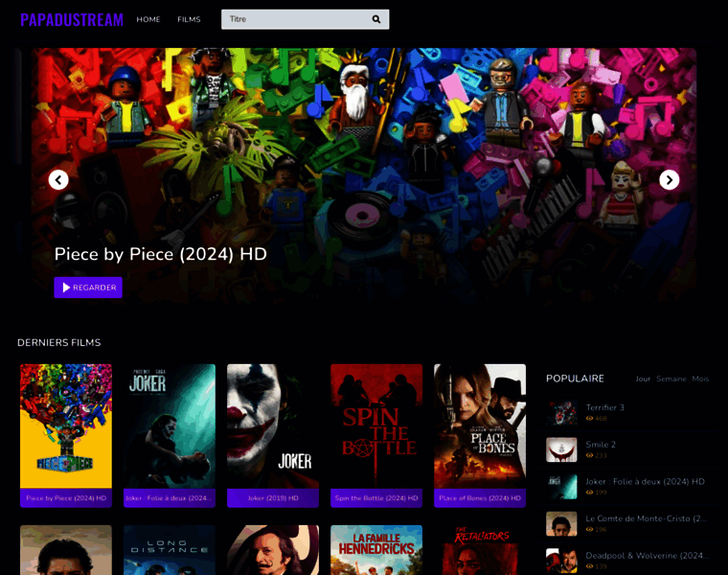
Task: Click the Regarder play button
Action: 88,287
